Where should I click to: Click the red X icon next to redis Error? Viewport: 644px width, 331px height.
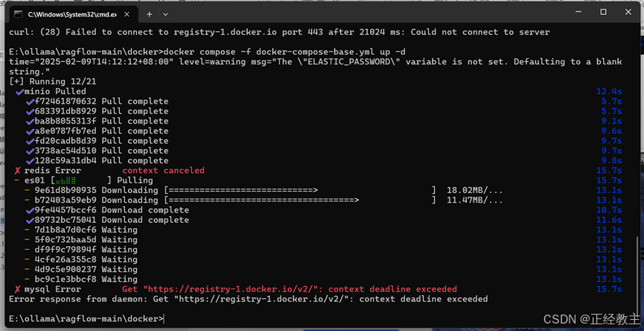(x=17, y=171)
